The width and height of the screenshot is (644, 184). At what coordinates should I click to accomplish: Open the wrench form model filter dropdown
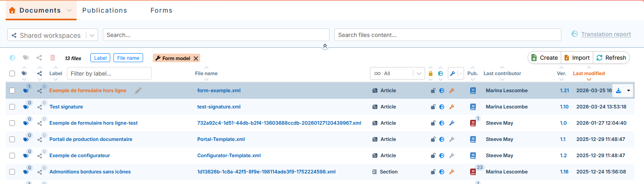456,74
